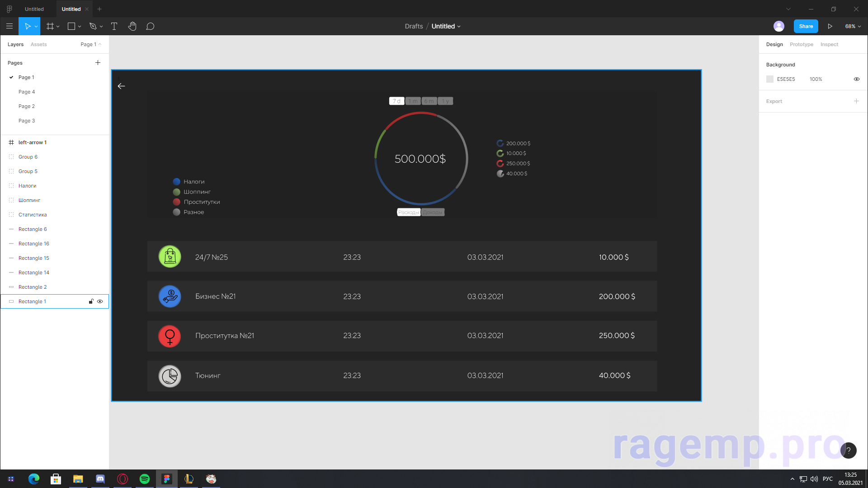Switch to the Prototype tab

pos(801,44)
